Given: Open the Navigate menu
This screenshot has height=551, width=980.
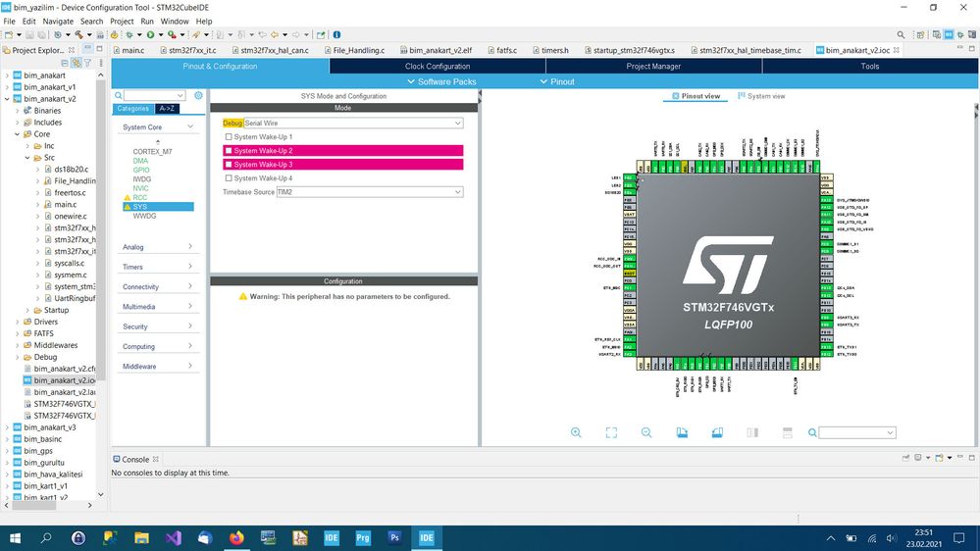Looking at the screenshot, I should (x=58, y=22).
